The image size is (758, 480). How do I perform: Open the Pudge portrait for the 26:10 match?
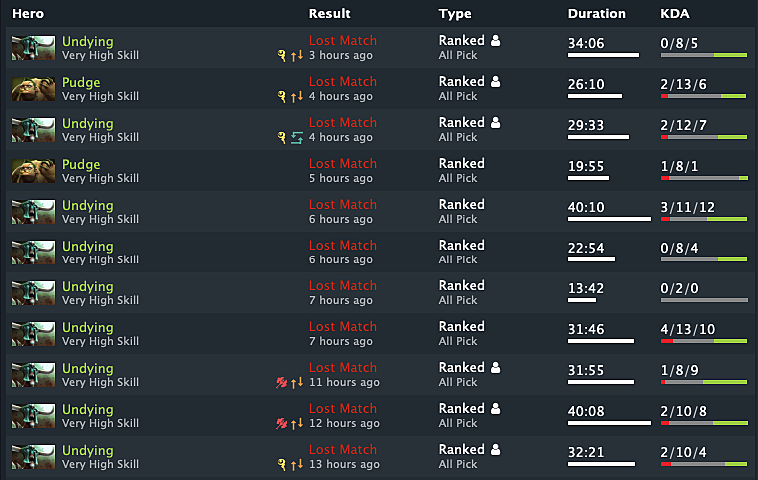tap(33, 89)
